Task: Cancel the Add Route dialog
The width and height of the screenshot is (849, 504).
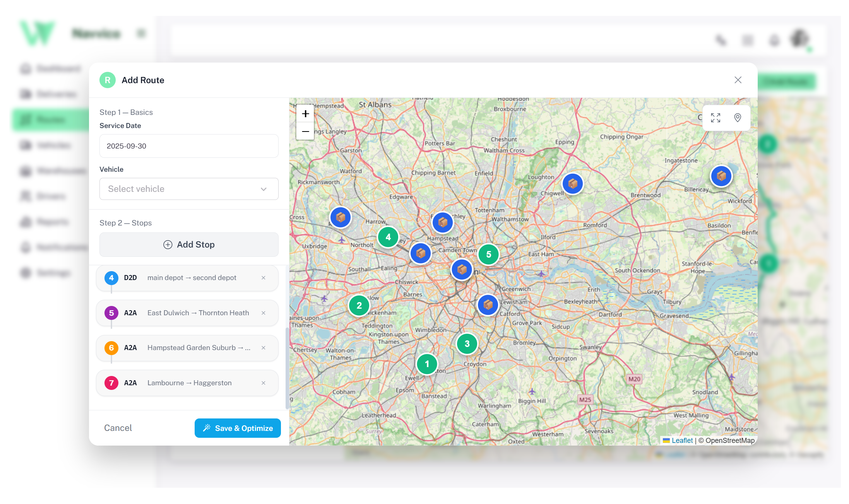Action: (x=118, y=428)
